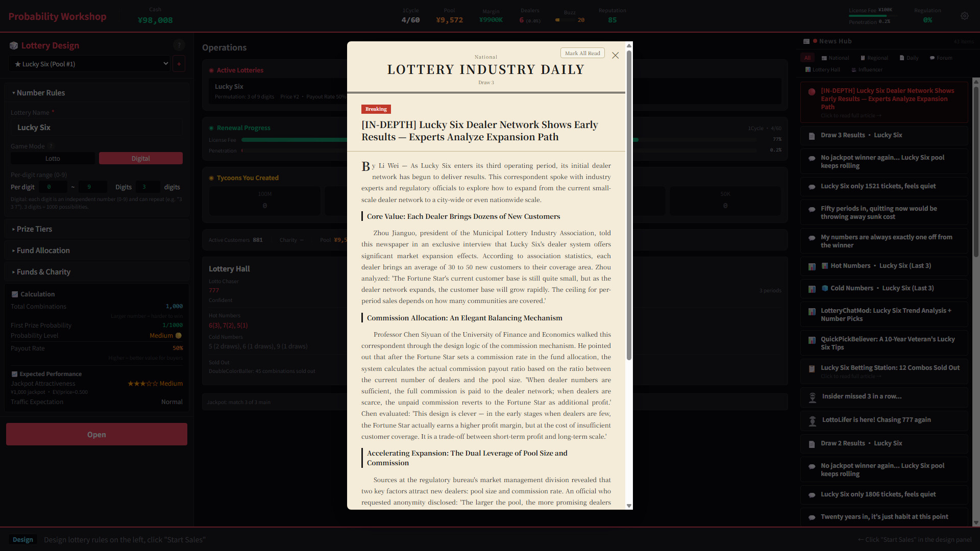Click chart icon beside LotteryChatMod post
Screen dimensions: 980x551
click(x=812, y=312)
